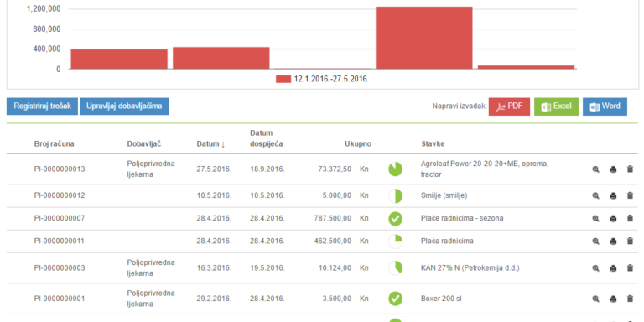The height and width of the screenshot is (322, 644).
Task: Sort by Datum dospijeća column header
Action: [266, 138]
